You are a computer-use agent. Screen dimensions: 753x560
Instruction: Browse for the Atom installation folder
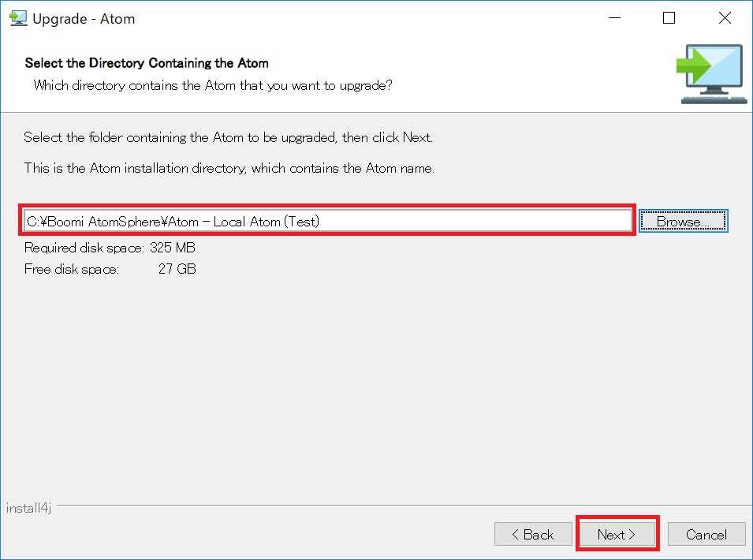[683, 221]
